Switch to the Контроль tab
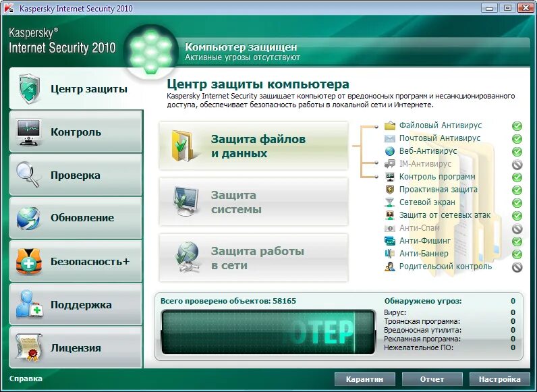Viewport: 537px width, 392px height. pos(76,132)
